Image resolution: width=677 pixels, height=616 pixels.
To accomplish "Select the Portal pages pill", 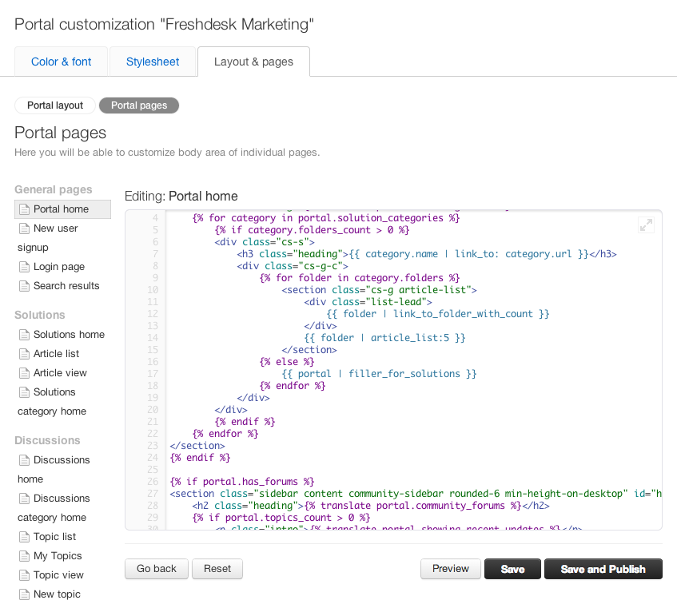I will coord(139,105).
